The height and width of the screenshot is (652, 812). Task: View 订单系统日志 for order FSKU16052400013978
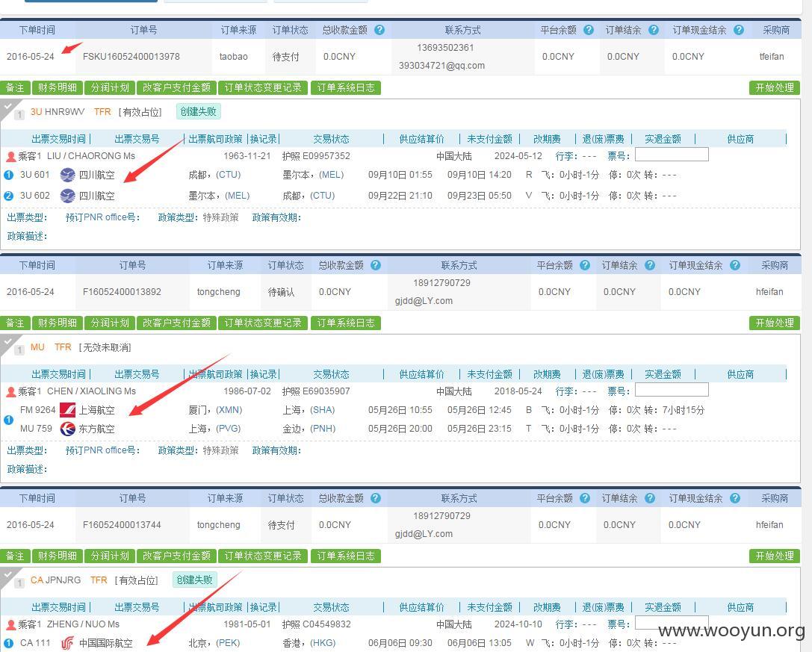pos(346,87)
